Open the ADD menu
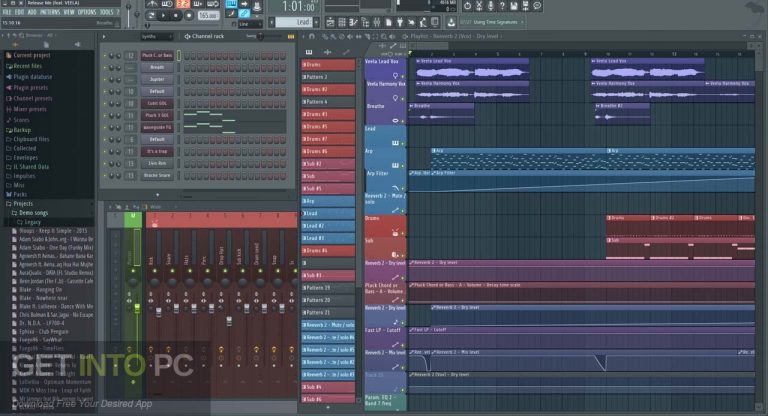The image size is (768, 416). pos(32,12)
